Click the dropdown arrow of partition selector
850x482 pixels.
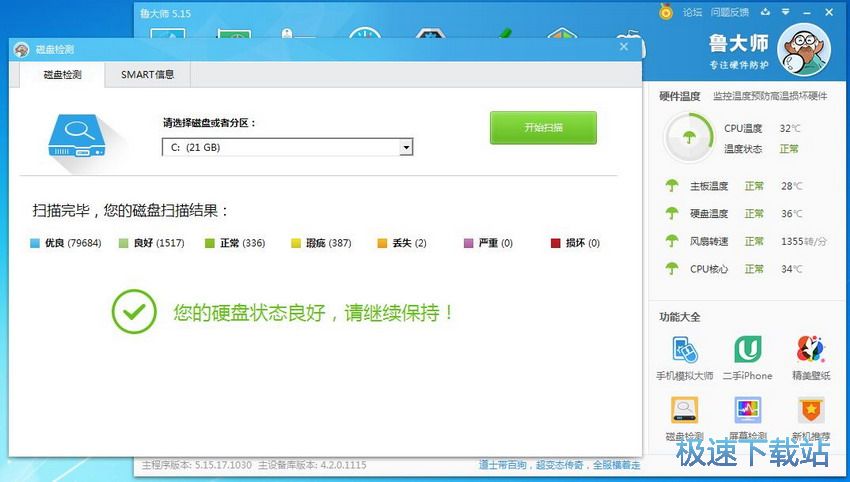(x=406, y=147)
